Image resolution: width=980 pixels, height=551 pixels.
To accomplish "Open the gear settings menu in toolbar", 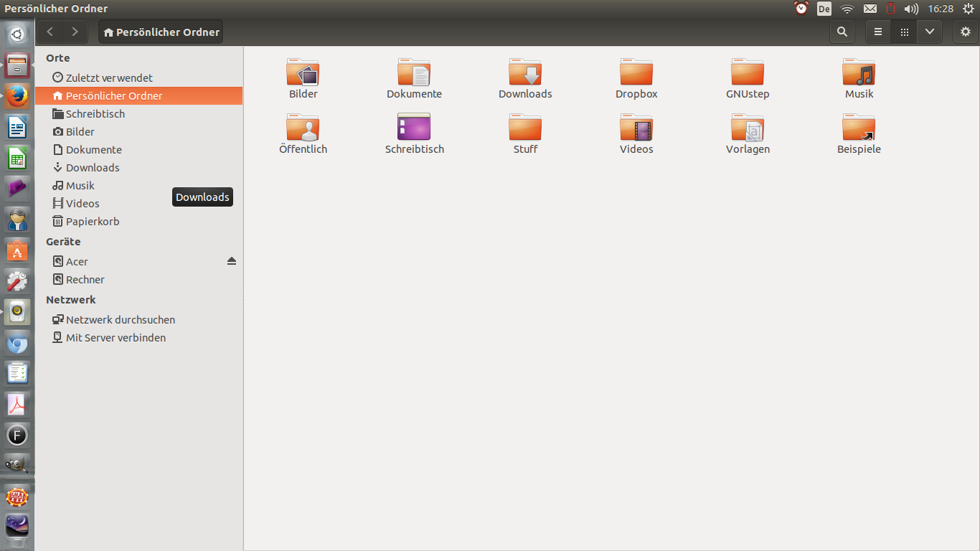I will point(966,32).
